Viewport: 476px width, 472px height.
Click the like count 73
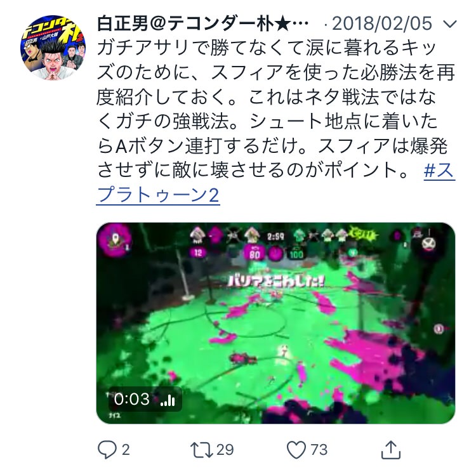(319, 450)
